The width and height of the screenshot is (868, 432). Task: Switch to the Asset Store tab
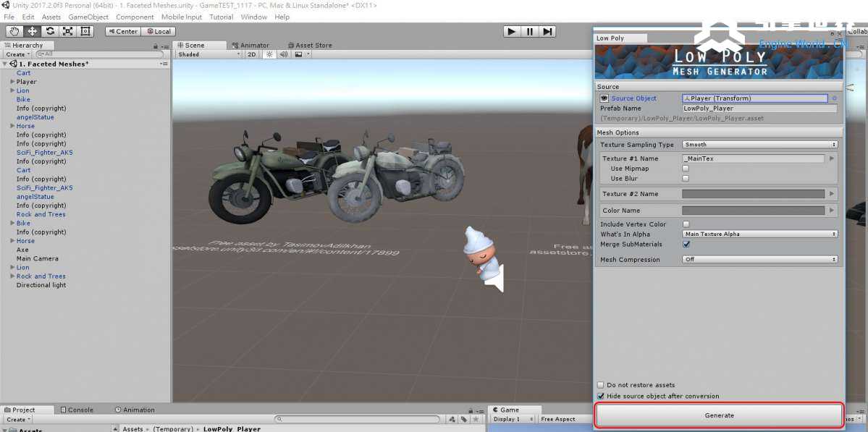point(310,46)
